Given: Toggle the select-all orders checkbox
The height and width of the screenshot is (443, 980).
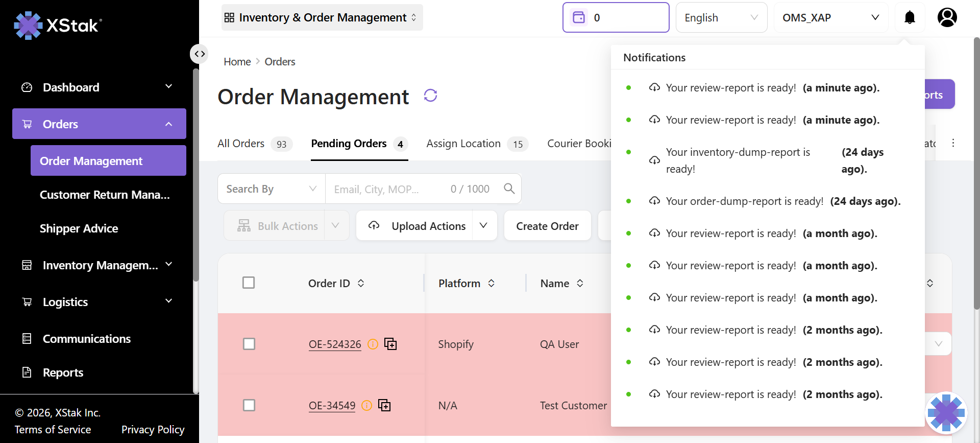Looking at the screenshot, I should [249, 283].
